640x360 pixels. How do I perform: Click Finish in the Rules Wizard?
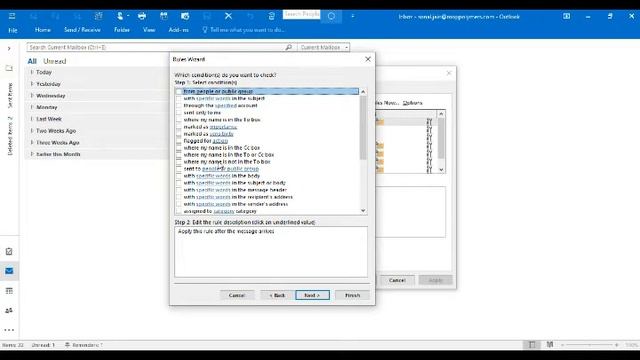[352, 295]
